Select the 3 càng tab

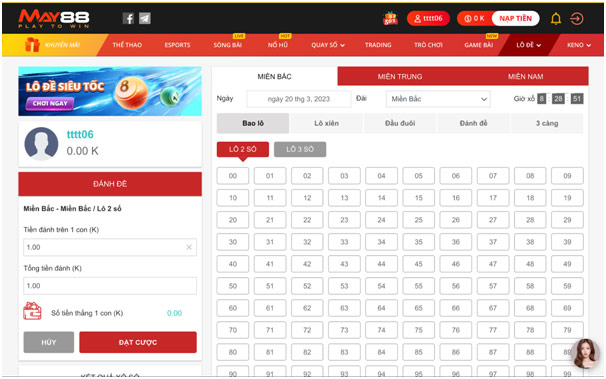pyautogui.click(x=547, y=123)
